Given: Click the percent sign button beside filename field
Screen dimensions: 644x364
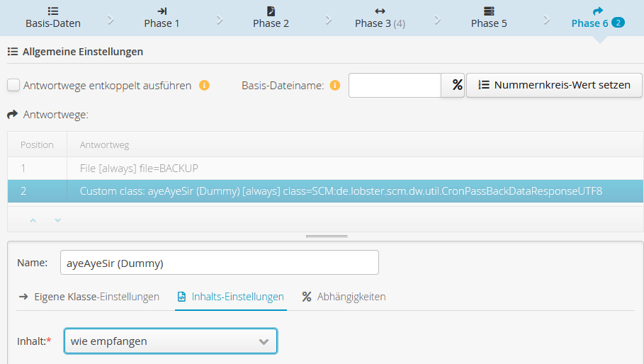Looking at the screenshot, I should point(457,85).
